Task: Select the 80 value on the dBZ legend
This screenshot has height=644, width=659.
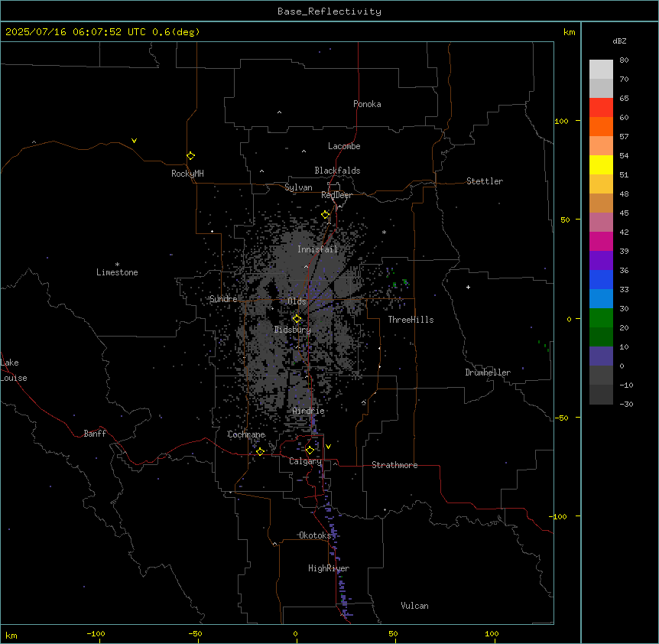Action: tap(624, 60)
